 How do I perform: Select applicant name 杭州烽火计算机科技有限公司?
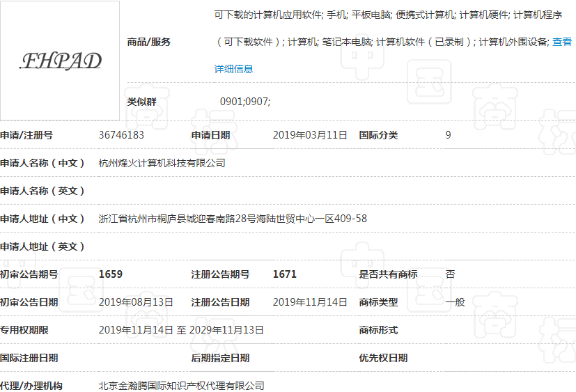pos(162,163)
